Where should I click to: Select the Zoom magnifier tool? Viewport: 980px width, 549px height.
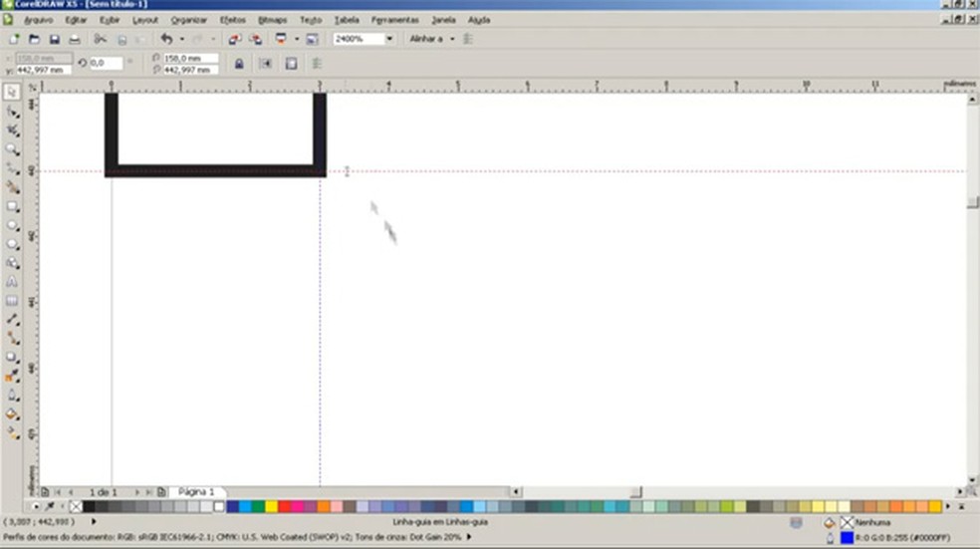click(x=12, y=148)
